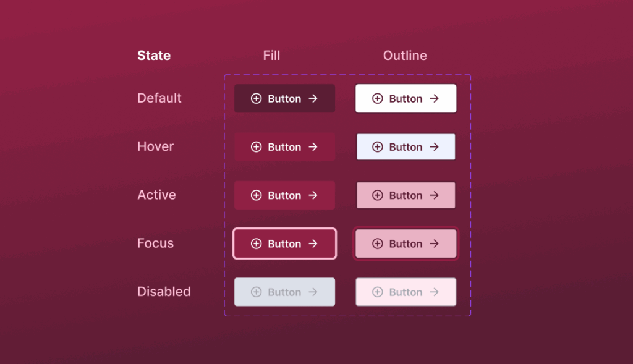This screenshot has width=633, height=364.
Task: Click the State column header label
Action: pos(153,55)
